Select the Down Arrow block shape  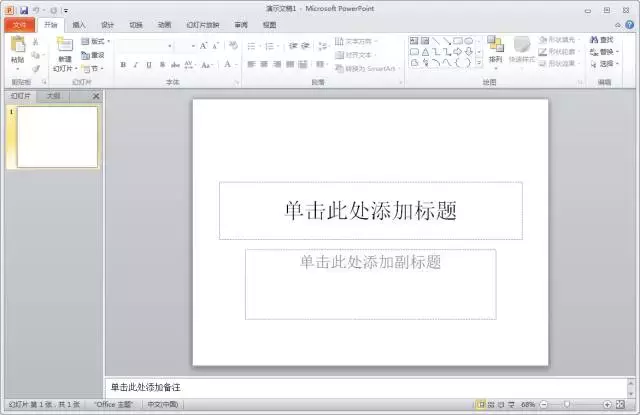click(469, 52)
